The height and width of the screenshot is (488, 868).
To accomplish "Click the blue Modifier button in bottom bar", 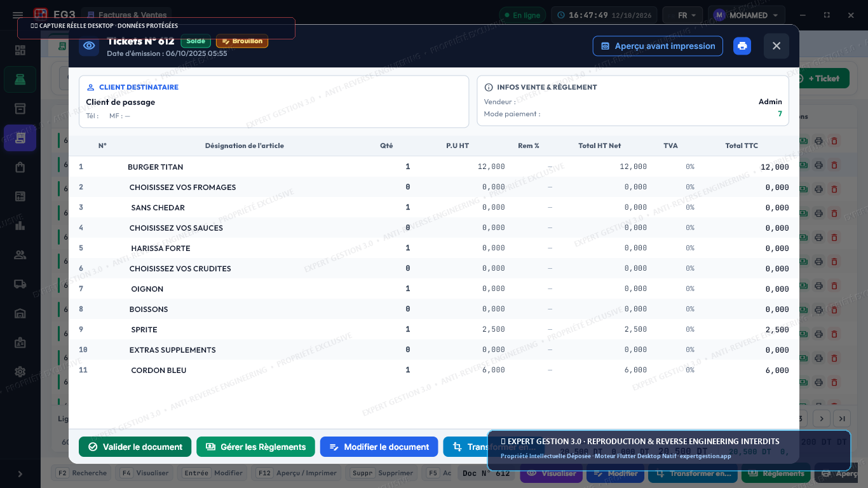I will (x=615, y=473).
